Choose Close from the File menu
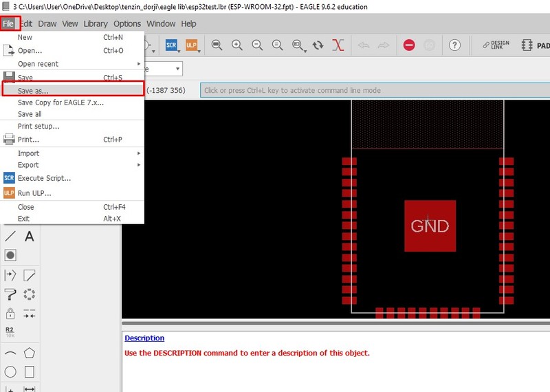Screen dimensions: 550x392 (72, 207)
